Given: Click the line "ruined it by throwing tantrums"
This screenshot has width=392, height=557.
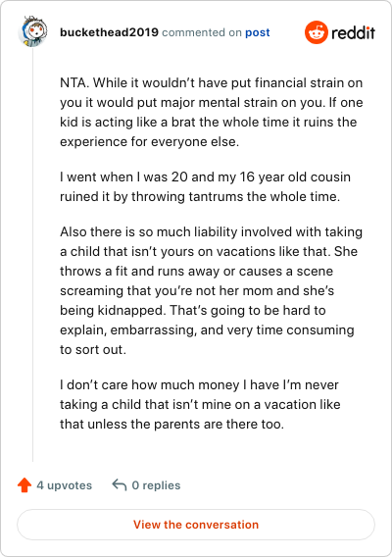Looking at the screenshot, I should tap(200, 196).
